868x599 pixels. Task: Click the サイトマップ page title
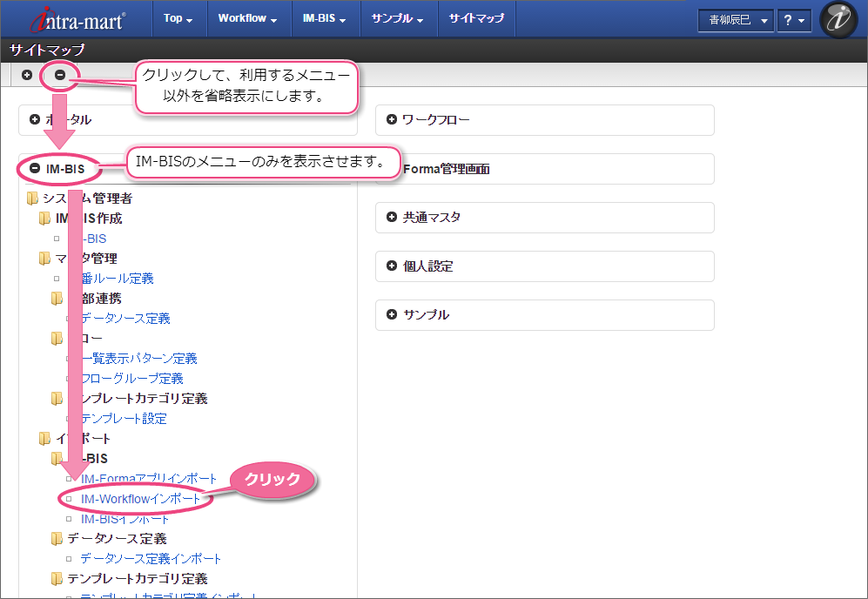click(47, 50)
